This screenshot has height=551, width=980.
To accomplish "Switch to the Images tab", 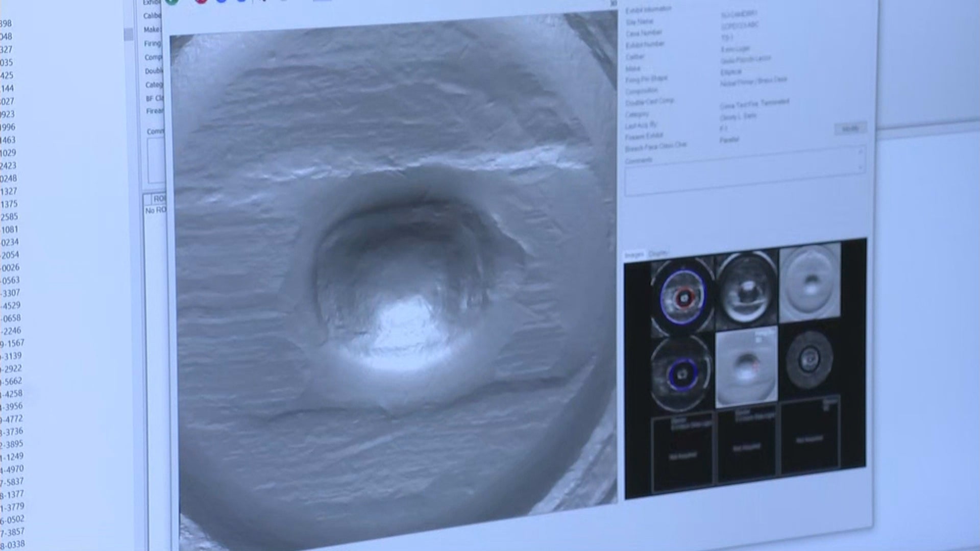I will coord(634,255).
